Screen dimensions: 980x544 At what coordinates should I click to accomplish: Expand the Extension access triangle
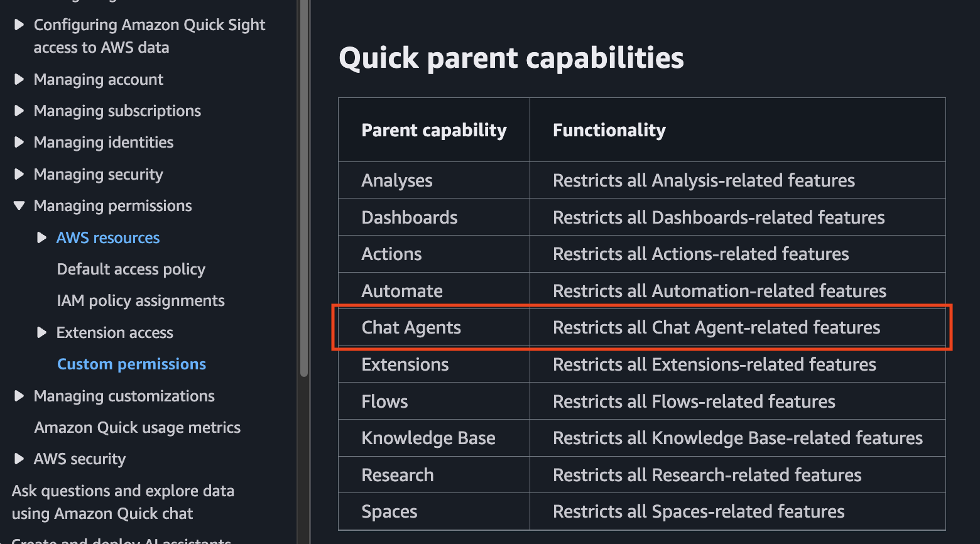click(41, 332)
